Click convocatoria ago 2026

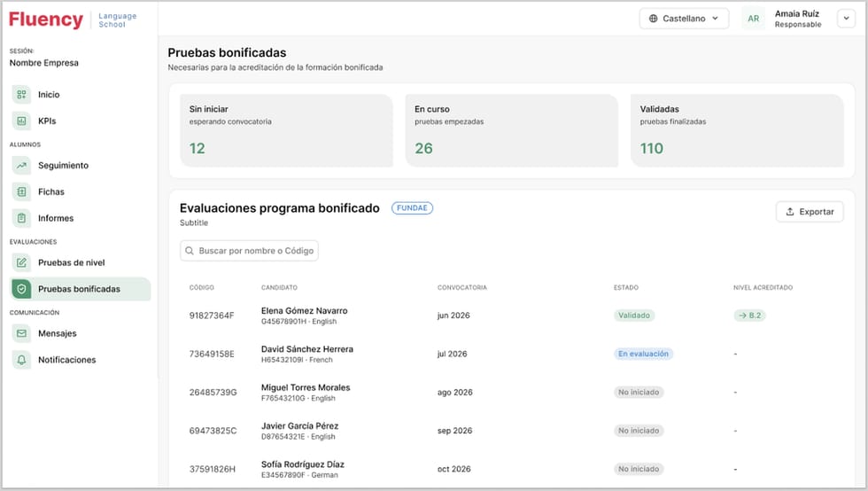click(455, 392)
